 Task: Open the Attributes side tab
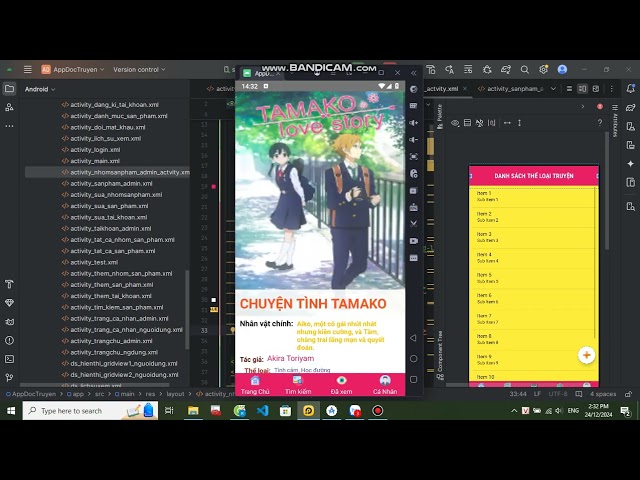[x=615, y=121]
